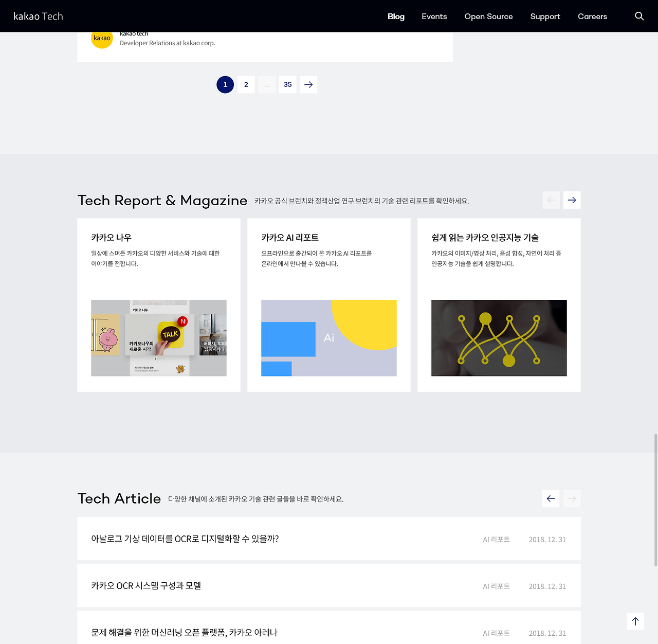The image size is (658, 644).
Task: Open the Support menu
Action: coord(545,16)
